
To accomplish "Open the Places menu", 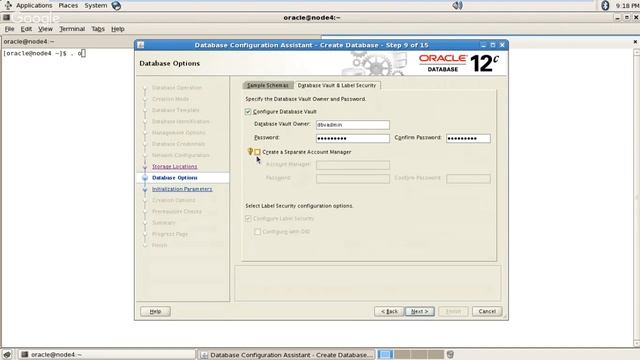I will click(68, 6).
